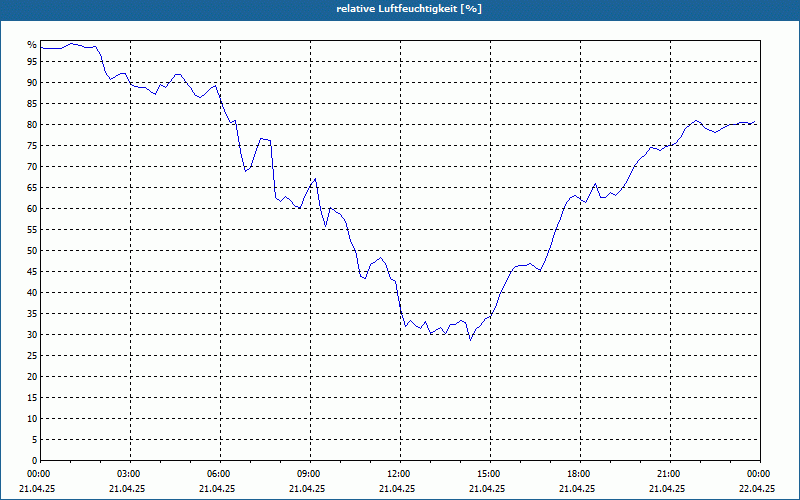
Task: Select the 65 y-axis label
Action: 32,188
